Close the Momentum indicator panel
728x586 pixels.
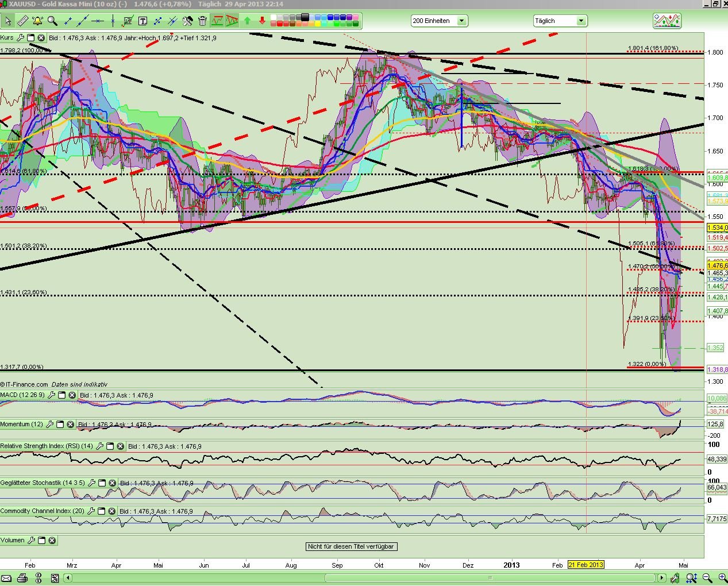[x=70, y=425]
